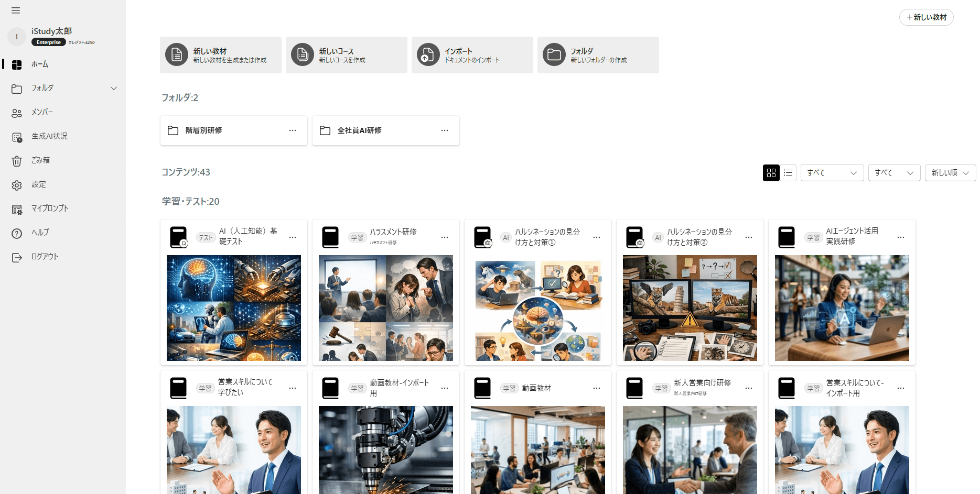Screen dimensions: 980x494
Task: Click the テスト tag on AI基礎テスト card
Action: point(206,237)
